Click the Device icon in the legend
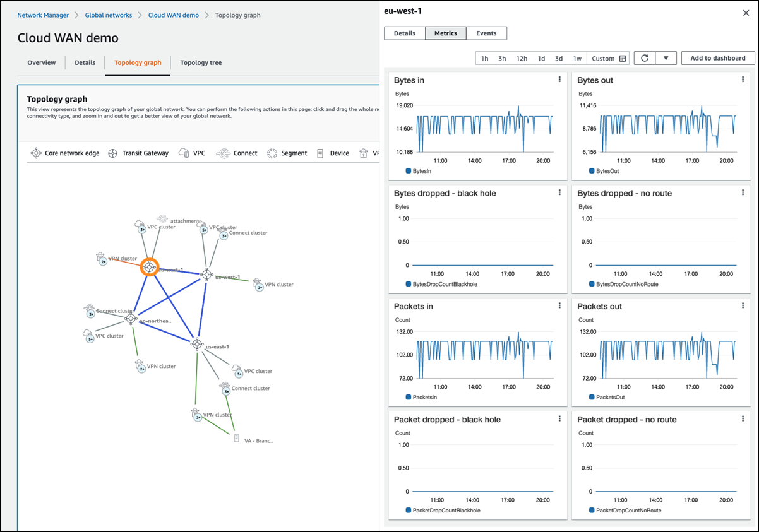The image size is (759, 532). [x=322, y=153]
